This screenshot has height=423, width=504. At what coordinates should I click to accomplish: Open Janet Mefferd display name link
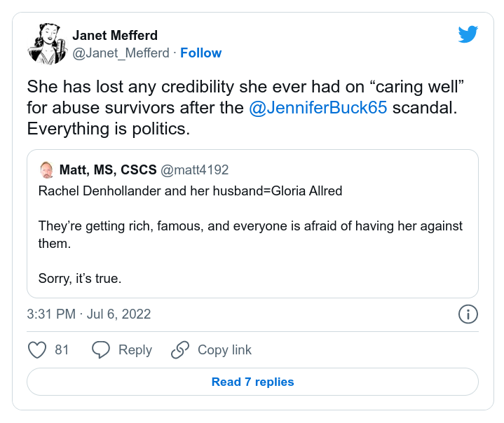[115, 36]
